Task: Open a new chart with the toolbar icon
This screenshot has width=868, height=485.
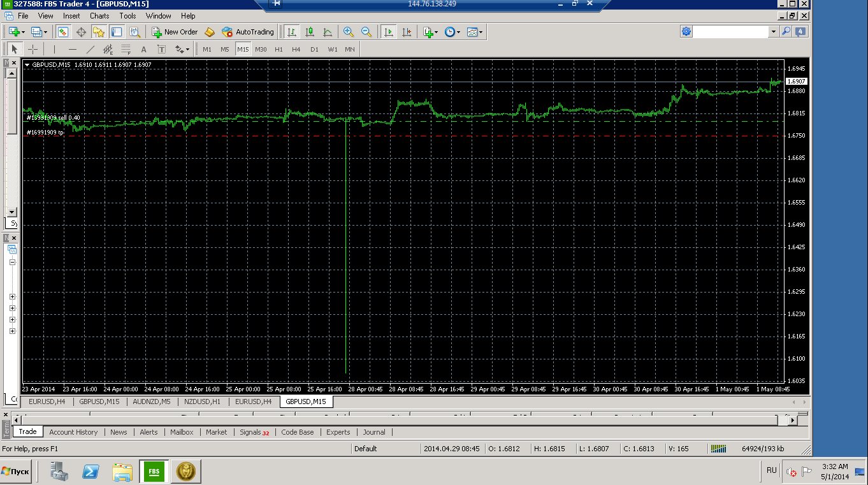Action: [13, 31]
